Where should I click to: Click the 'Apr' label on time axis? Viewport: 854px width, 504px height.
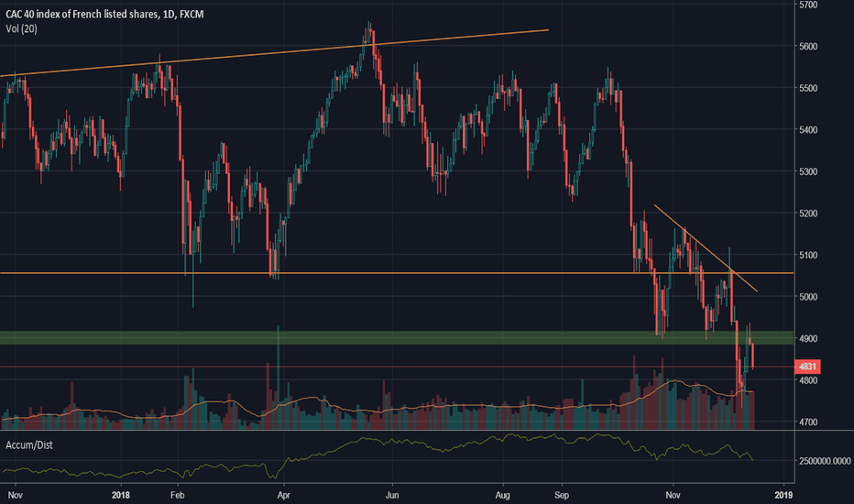(283, 495)
